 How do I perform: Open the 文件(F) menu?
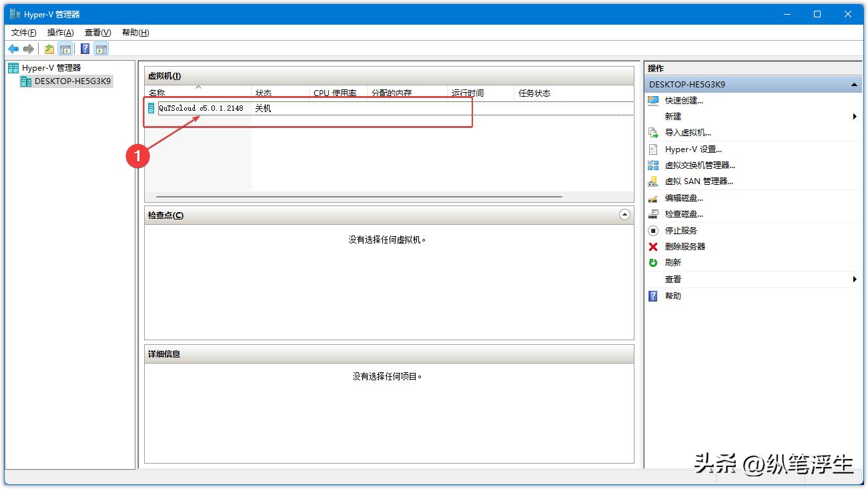pos(24,33)
